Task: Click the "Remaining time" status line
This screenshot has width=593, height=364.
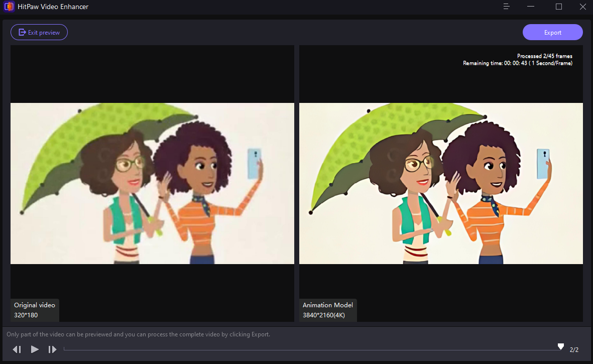Action: (517, 63)
